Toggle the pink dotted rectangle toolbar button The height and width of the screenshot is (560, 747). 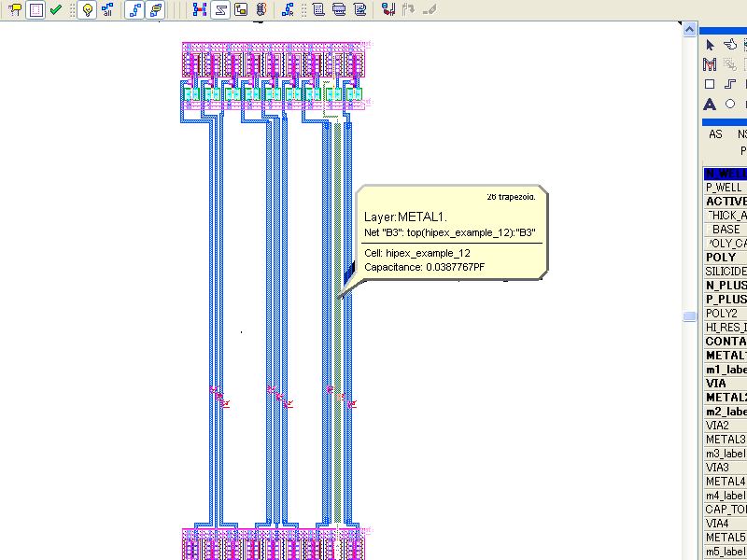point(35,10)
